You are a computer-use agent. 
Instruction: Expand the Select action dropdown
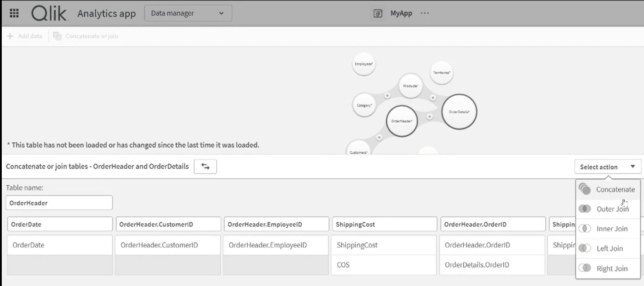(607, 167)
